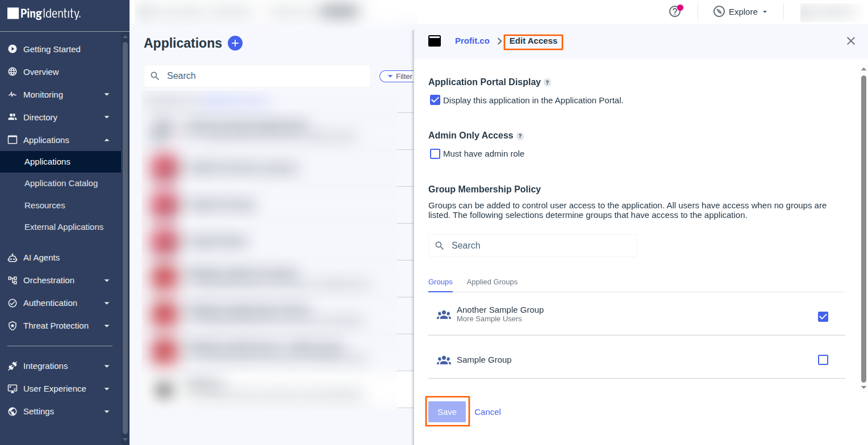
Task: Expand the Settings menu arrow
Action: [x=107, y=412]
